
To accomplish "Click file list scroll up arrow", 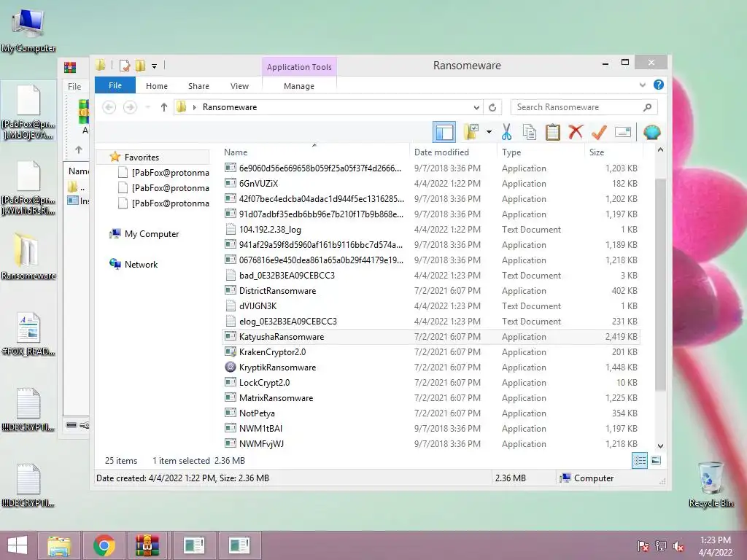I will (660, 150).
